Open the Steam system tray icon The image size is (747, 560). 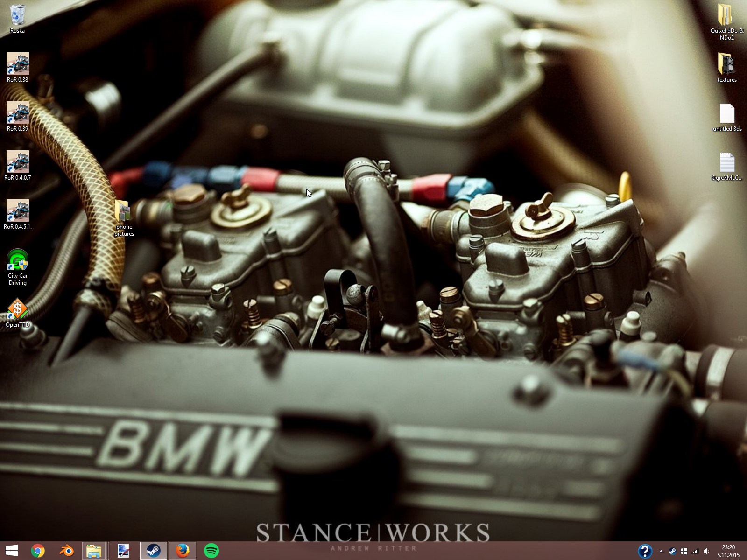point(672,551)
